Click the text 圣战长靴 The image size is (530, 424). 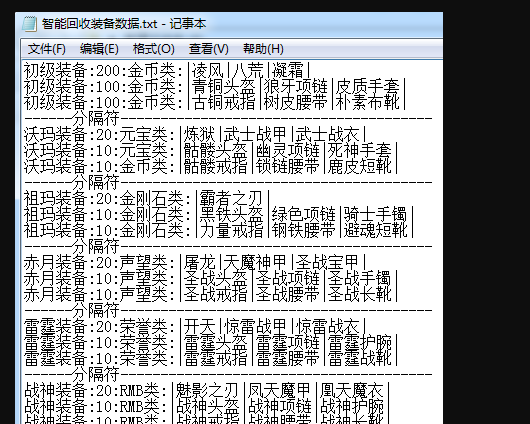pos(360,294)
